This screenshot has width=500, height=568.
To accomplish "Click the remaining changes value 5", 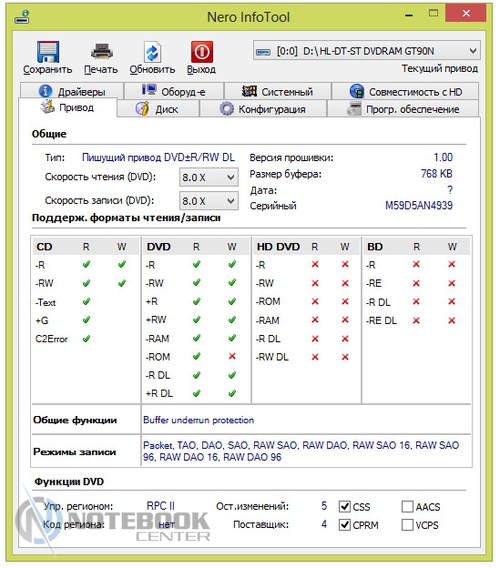I will (x=324, y=506).
